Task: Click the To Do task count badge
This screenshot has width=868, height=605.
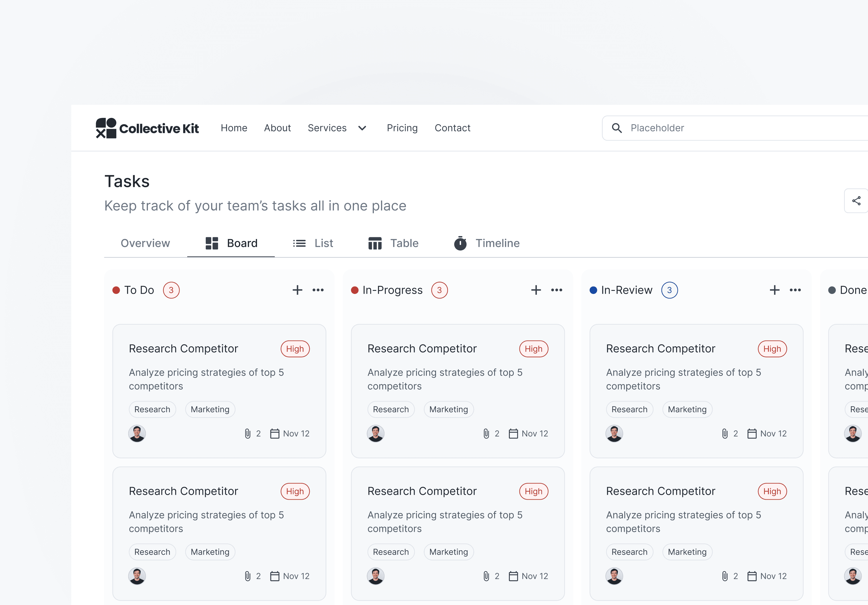Action: (171, 290)
